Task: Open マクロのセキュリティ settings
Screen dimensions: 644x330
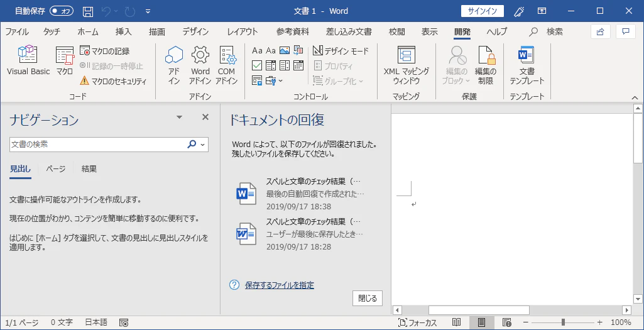Action: [x=113, y=81]
